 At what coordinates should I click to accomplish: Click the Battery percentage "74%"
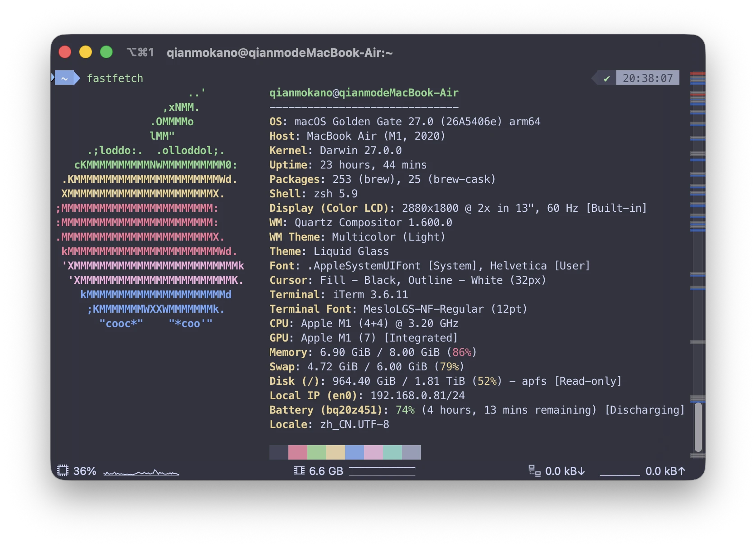[405, 410]
